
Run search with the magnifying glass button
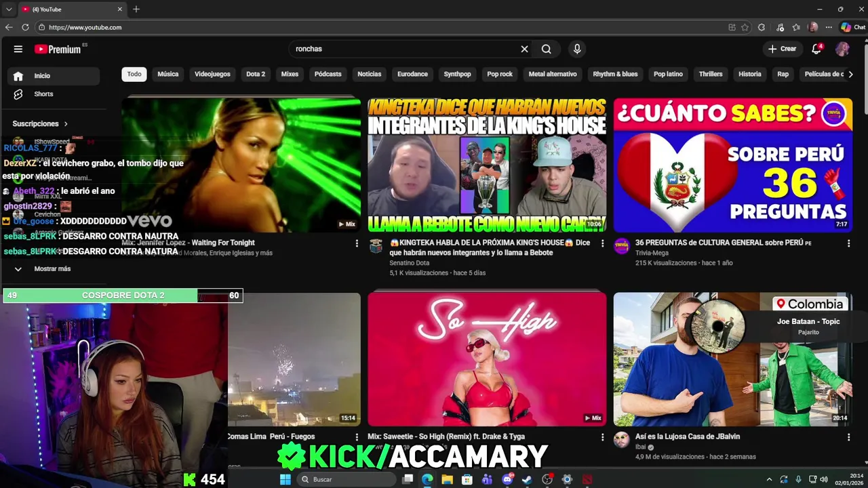point(546,49)
